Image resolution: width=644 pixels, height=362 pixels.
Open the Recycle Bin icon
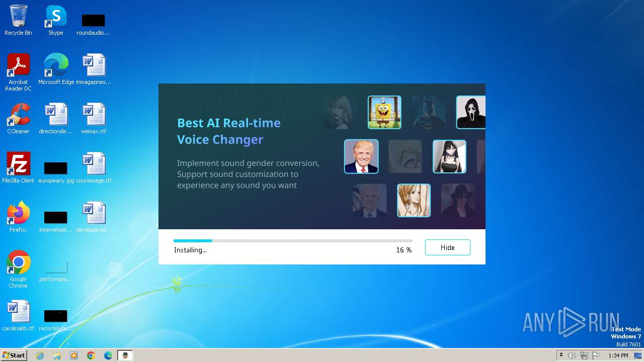pyautogui.click(x=18, y=20)
